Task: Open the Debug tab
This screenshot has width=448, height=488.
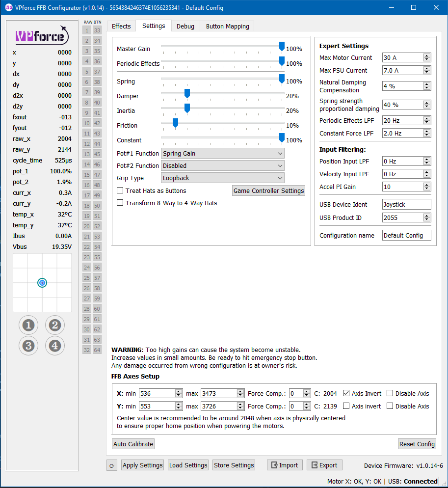Action: point(185,26)
